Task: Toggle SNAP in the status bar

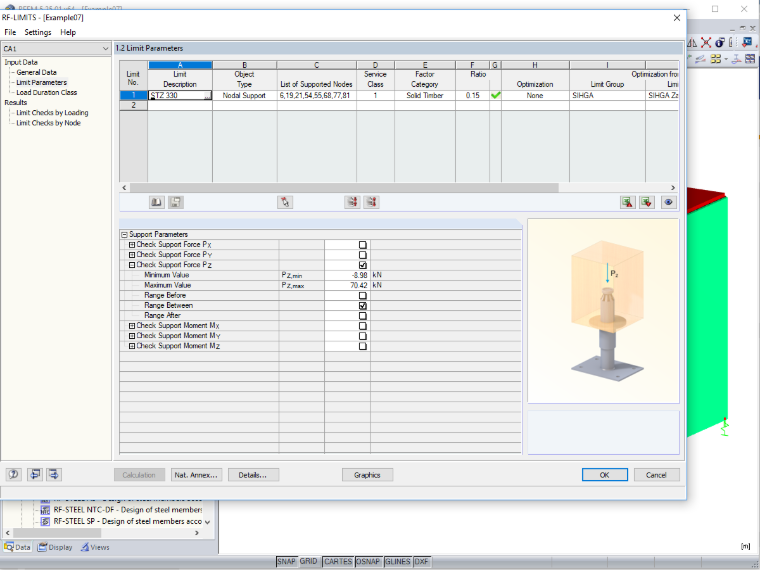Action: [286, 561]
